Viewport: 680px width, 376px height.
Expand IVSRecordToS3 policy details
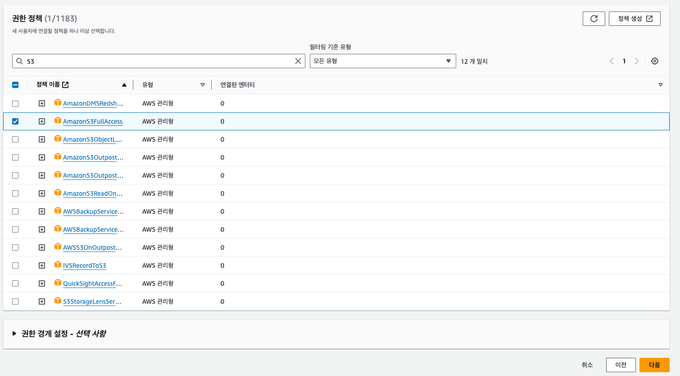(42, 265)
